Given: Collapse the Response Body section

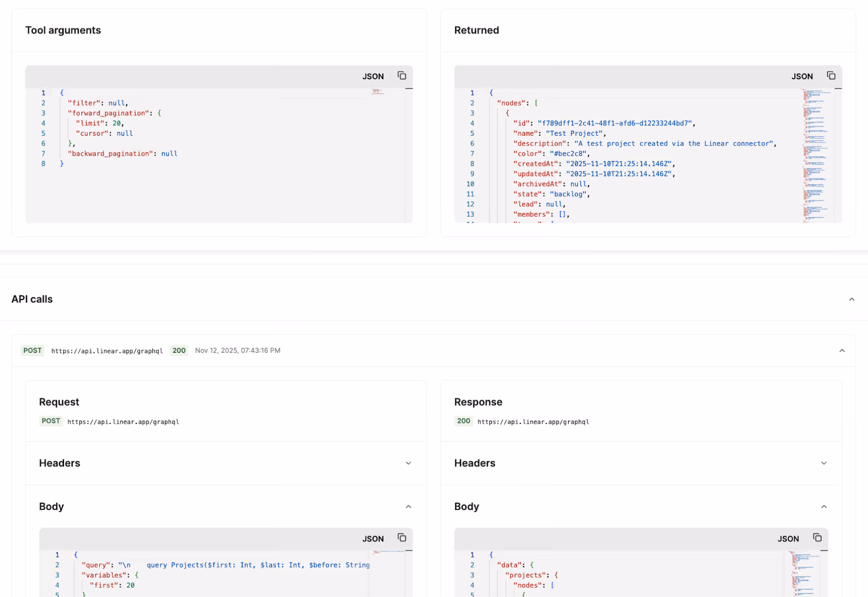Looking at the screenshot, I should [x=824, y=506].
